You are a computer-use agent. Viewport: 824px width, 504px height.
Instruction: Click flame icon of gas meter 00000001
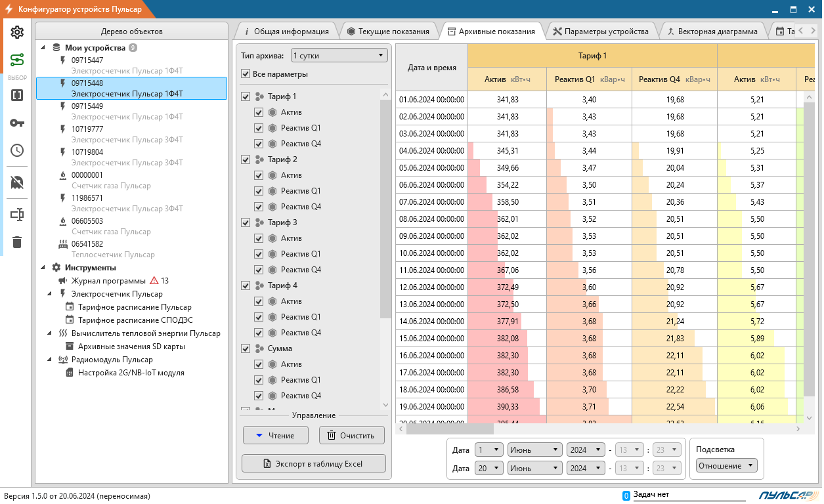coord(63,175)
